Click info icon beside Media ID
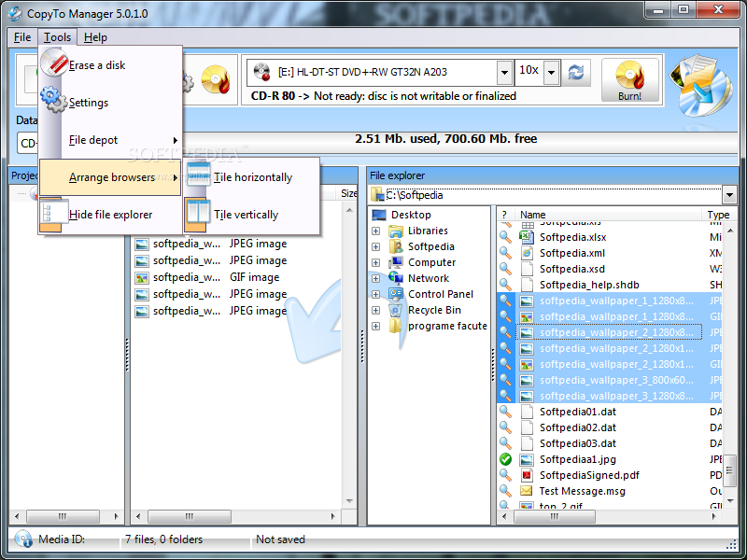 tap(22, 539)
